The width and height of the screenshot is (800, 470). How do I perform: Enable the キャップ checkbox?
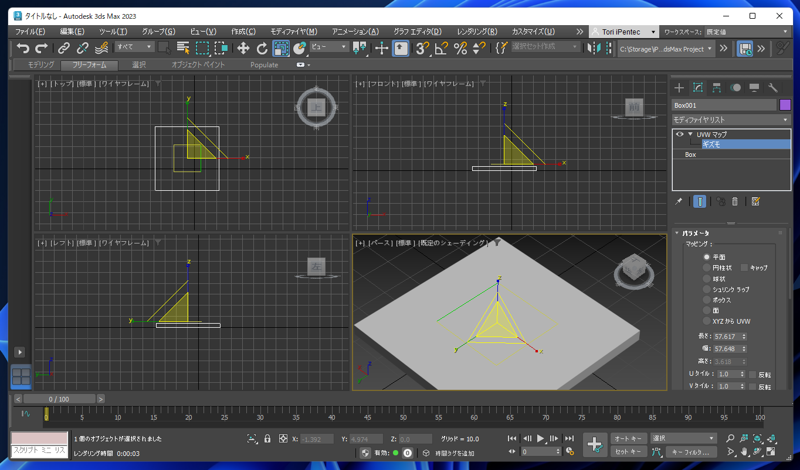click(x=744, y=267)
